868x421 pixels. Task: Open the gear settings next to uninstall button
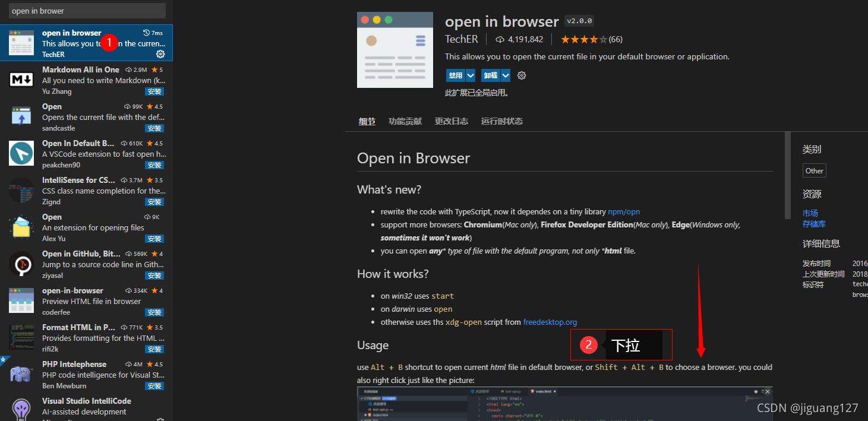(522, 75)
